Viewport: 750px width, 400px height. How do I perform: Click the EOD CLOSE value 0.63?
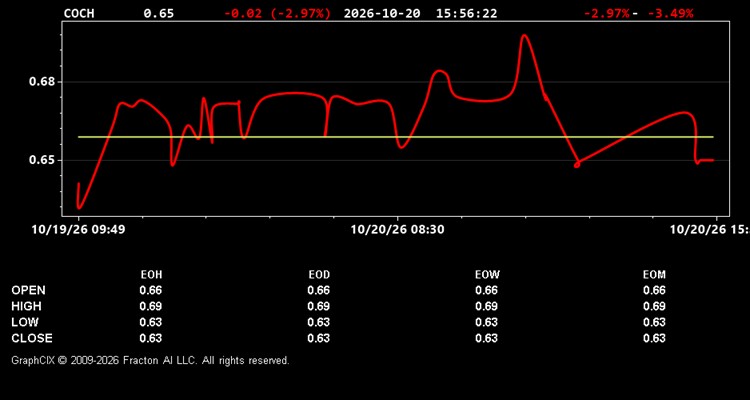[319, 338]
